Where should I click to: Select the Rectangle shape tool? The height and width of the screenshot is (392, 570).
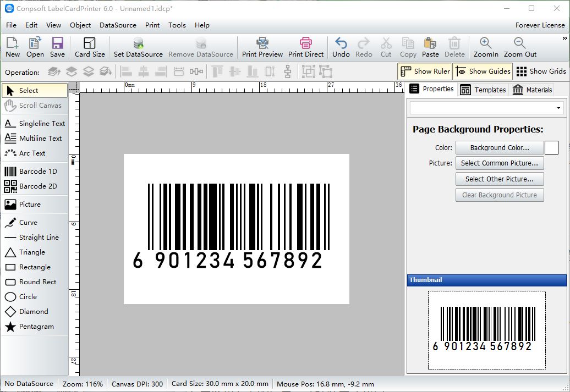(x=35, y=267)
